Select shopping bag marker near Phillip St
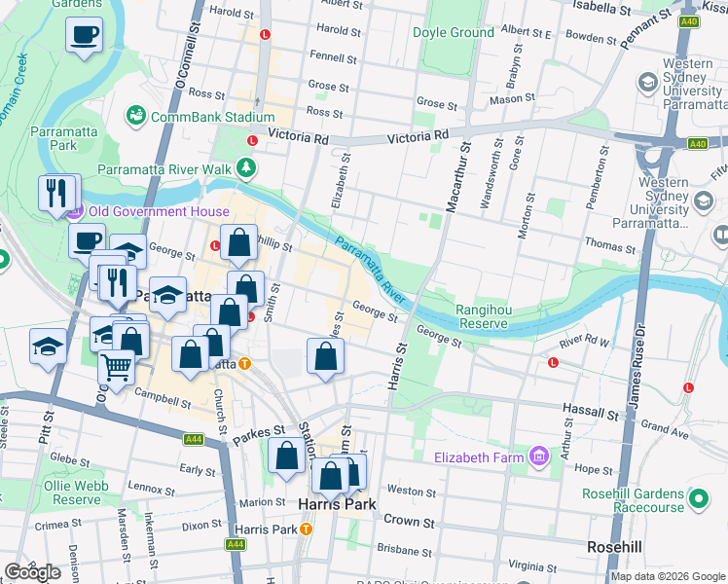Image resolution: width=728 pixels, height=584 pixels. click(x=238, y=243)
